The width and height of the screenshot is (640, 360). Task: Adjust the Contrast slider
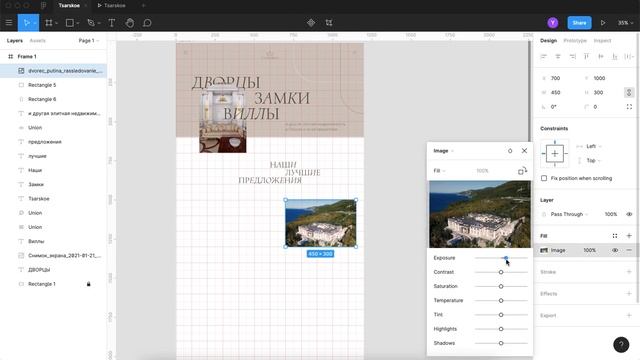tap(501, 272)
